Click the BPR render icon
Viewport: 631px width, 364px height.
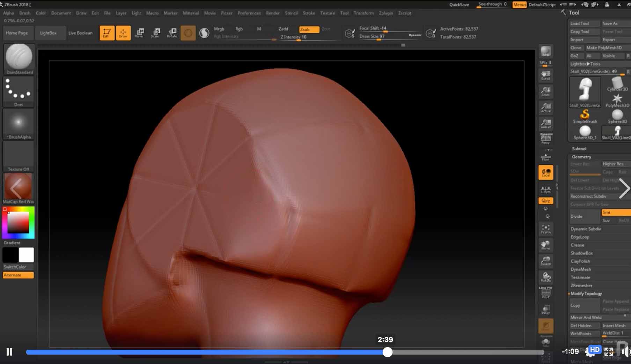point(545,52)
